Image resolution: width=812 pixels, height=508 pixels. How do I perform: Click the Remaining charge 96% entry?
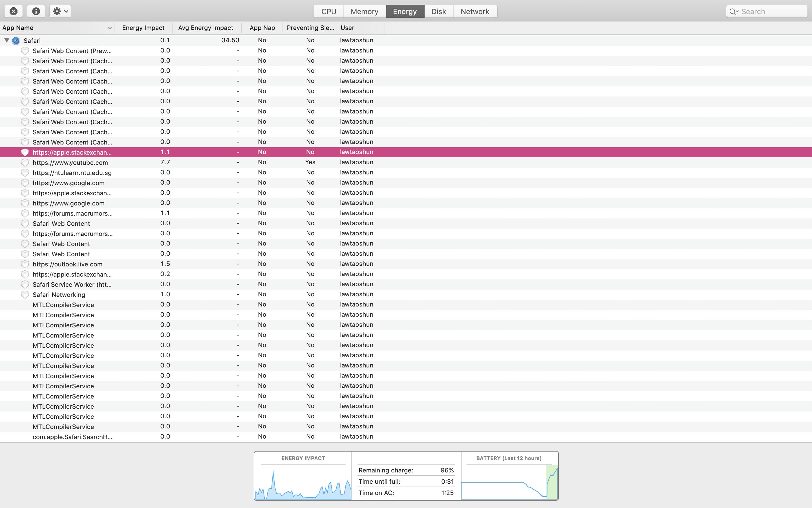coord(406,470)
